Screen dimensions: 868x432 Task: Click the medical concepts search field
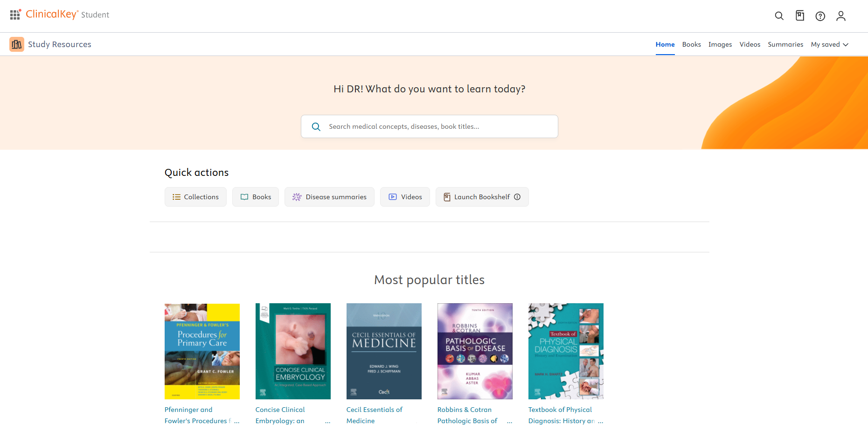click(429, 126)
